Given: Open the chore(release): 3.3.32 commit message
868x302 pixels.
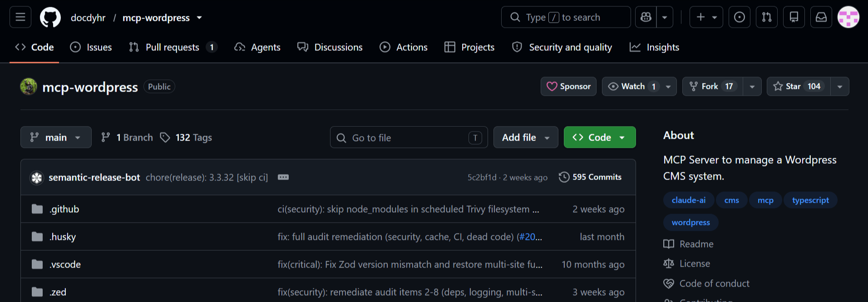Looking at the screenshot, I should coord(207,177).
